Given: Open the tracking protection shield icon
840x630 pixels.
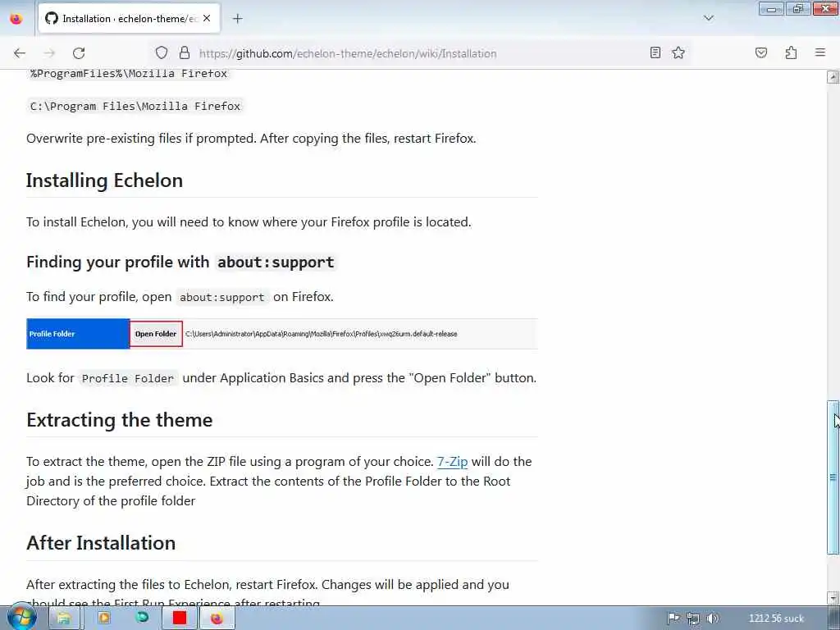Looking at the screenshot, I should (x=162, y=53).
